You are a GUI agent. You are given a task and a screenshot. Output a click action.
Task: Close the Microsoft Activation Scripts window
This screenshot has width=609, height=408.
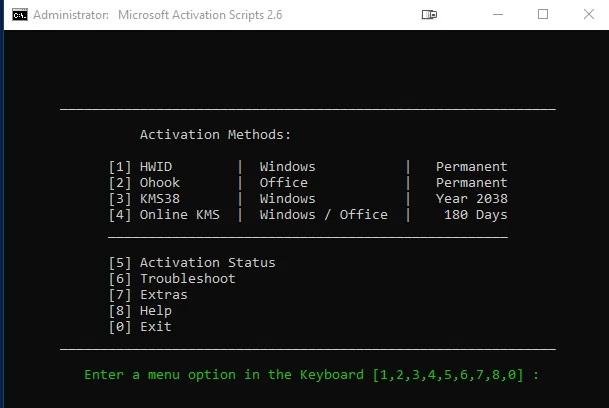pos(589,14)
